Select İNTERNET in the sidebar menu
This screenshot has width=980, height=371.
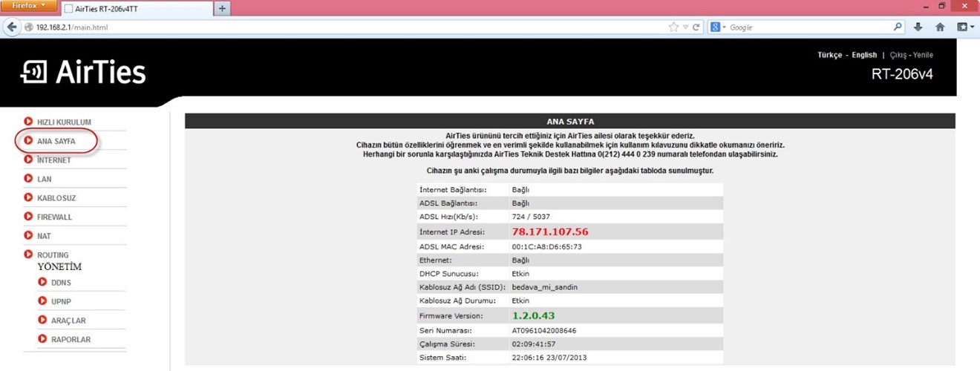coord(53,160)
